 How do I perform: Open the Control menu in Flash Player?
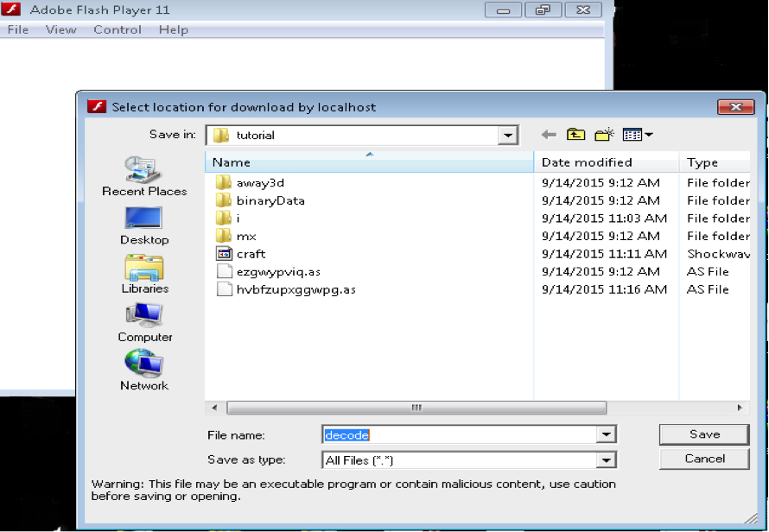(118, 30)
